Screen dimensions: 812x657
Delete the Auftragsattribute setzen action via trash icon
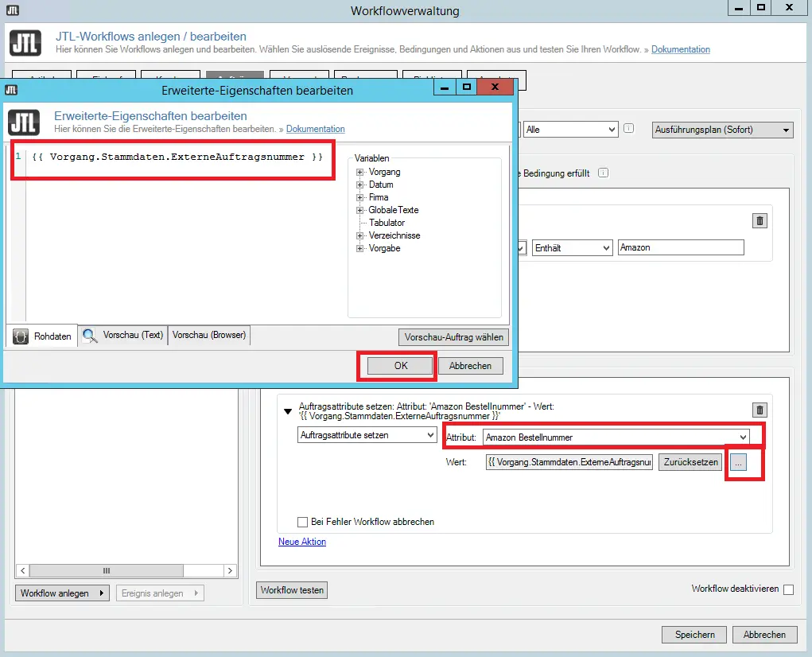pos(760,410)
